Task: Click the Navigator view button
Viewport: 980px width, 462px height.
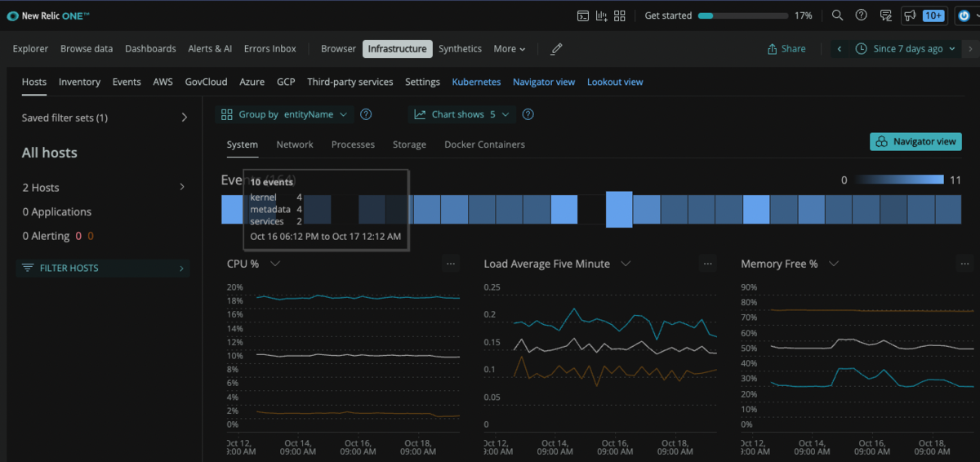Action: 915,141
